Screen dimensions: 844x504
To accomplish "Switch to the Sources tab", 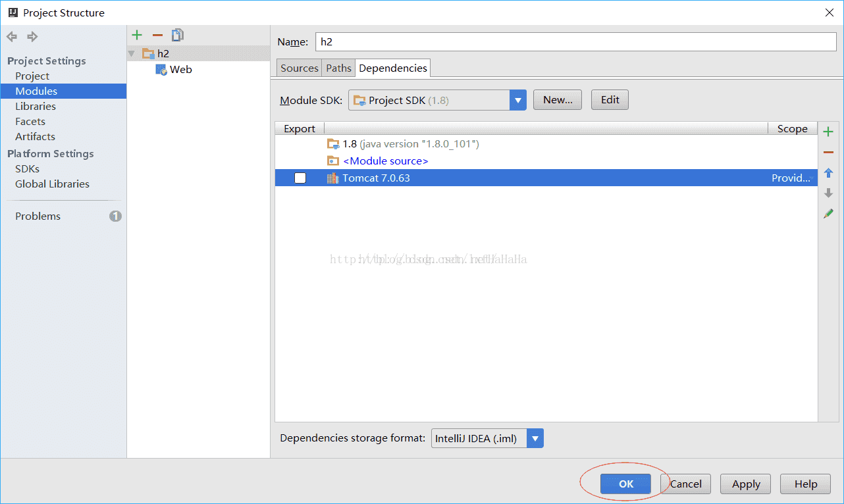I will point(299,68).
